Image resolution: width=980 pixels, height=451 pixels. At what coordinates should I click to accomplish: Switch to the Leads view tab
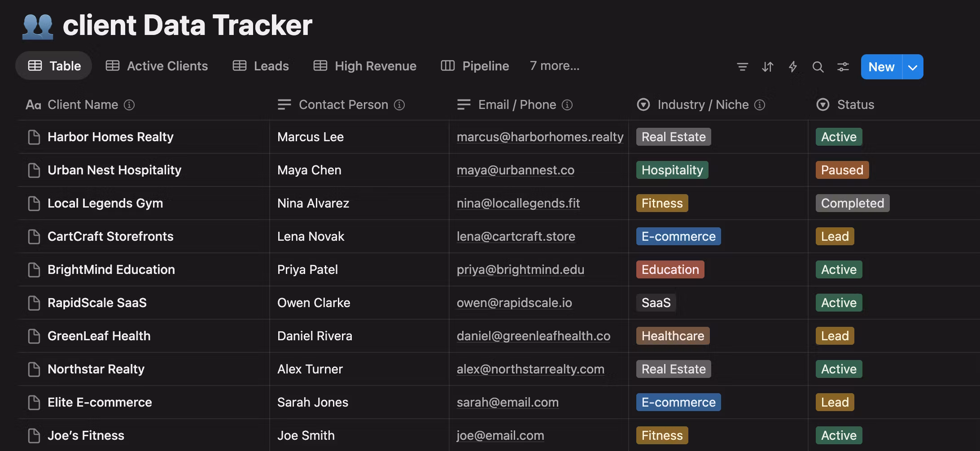(x=261, y=66)
